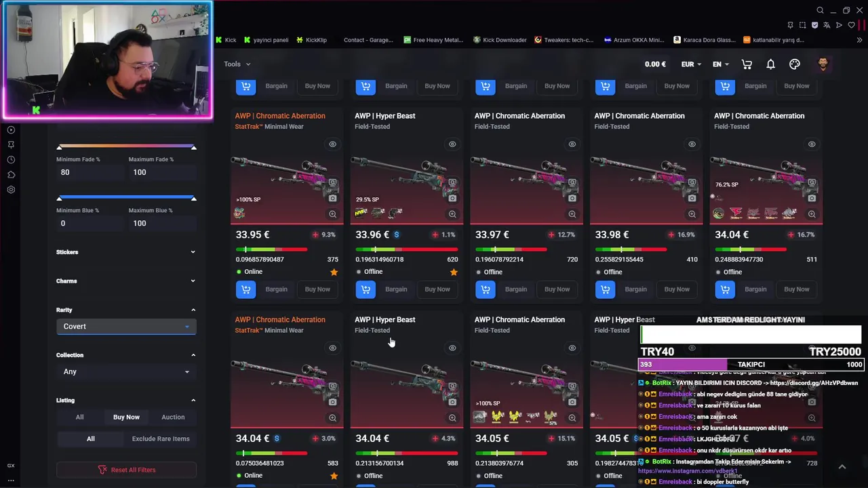
Task: Take screenshot of the 33.95 € AWP
Action: [x=332, y=198]
